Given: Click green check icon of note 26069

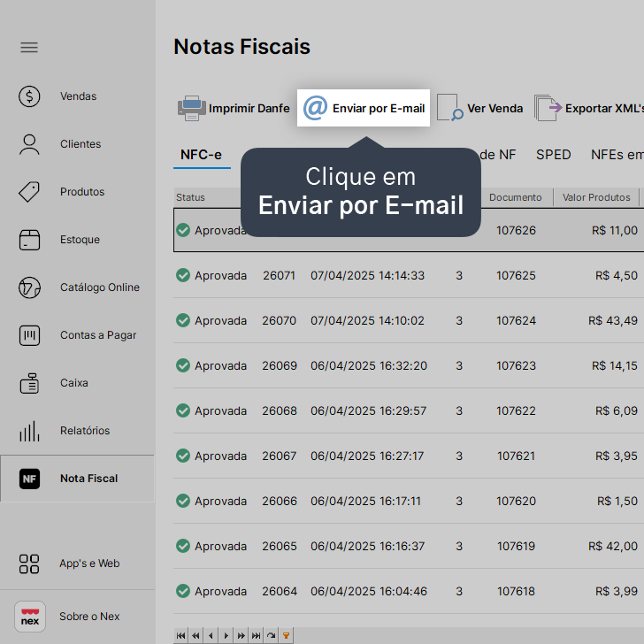Looking at the screenshot, I should [183, 365].
